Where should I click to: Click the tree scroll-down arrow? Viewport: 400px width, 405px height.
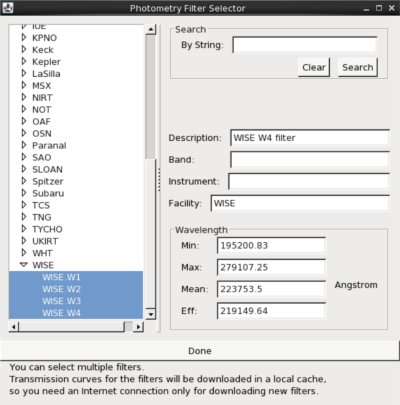151,314
